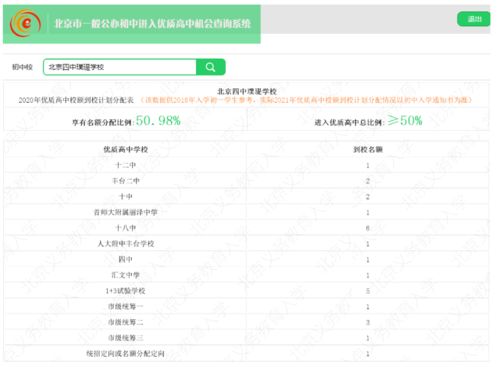Select the 市级统筹一 row
This screenshot has height=367, width=499.
pos(247,306)
